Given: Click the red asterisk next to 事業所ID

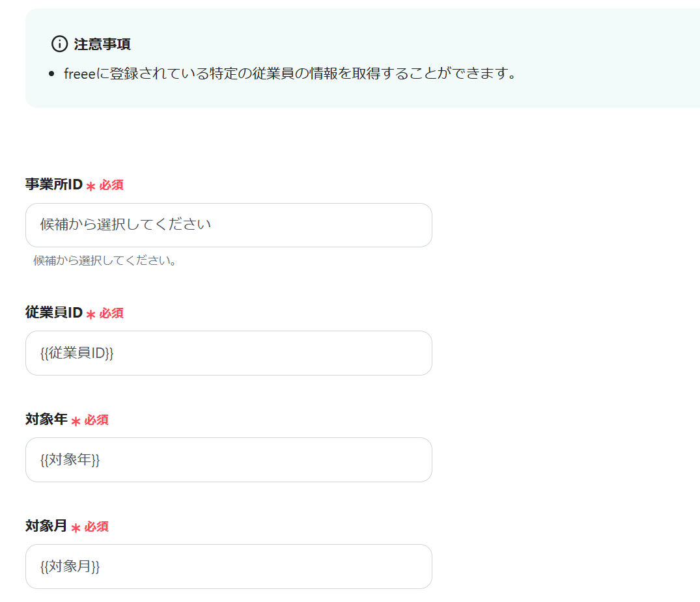Looking at the screenshot, I should [91, 186].
